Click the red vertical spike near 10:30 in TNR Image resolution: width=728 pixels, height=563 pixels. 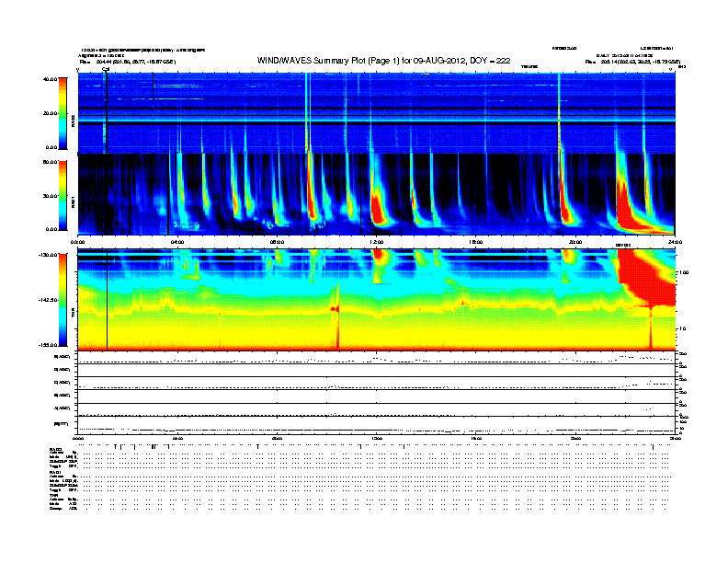tap(337, 317)
